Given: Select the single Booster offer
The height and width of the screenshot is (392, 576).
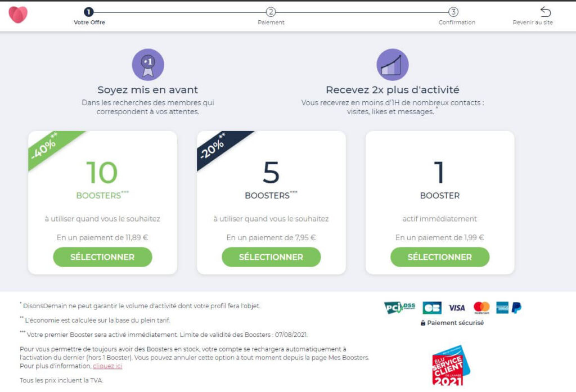Looking at the screenshot, I should pos(440,257).
